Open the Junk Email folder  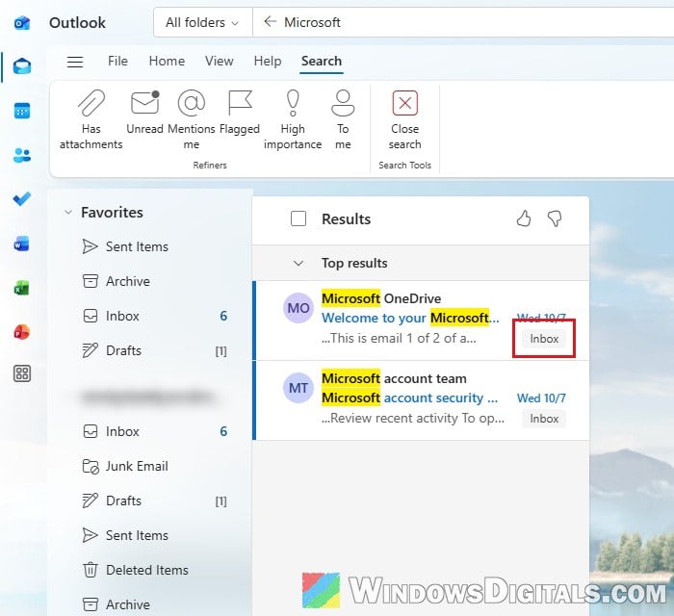[150, 466]
